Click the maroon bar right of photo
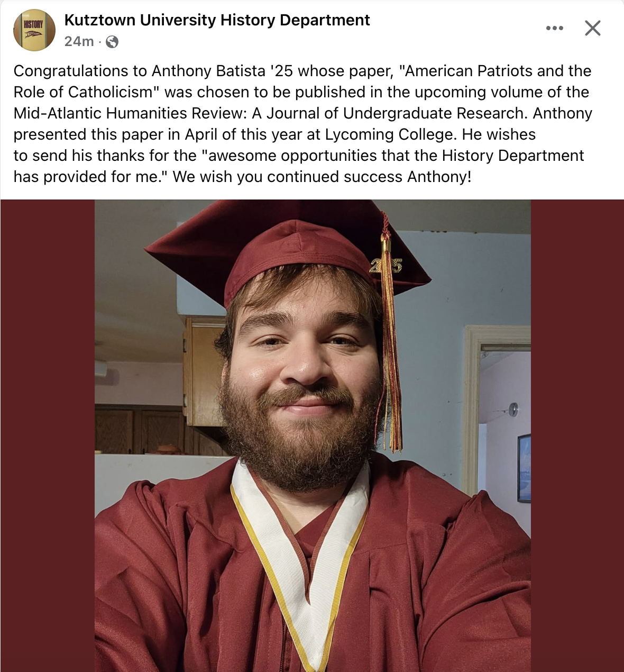 [576, 434]
